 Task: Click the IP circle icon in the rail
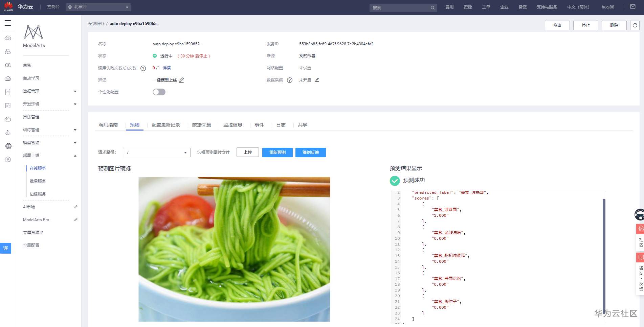click(8, 160)
